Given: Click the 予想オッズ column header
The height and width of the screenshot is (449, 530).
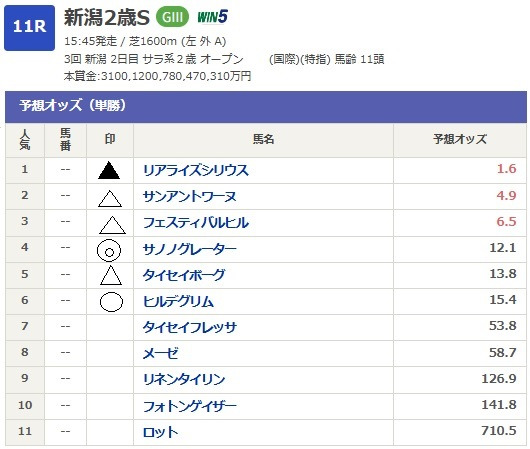Looking at the screenshot, I should [460, 139].
